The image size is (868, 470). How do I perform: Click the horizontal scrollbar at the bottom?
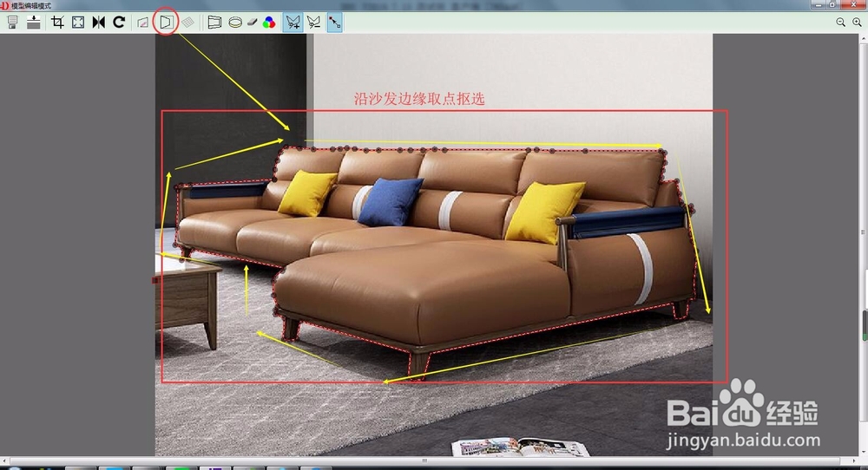pos(425,460)
